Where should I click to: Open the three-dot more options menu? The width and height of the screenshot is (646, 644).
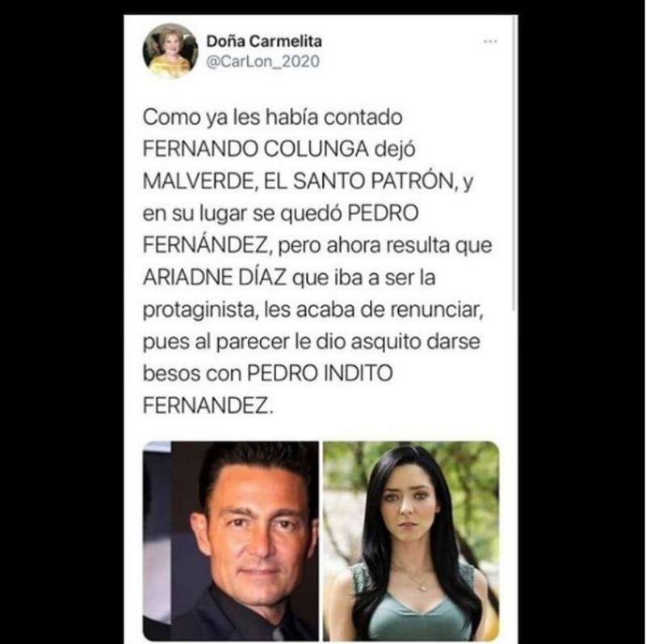tap(490, 41)
